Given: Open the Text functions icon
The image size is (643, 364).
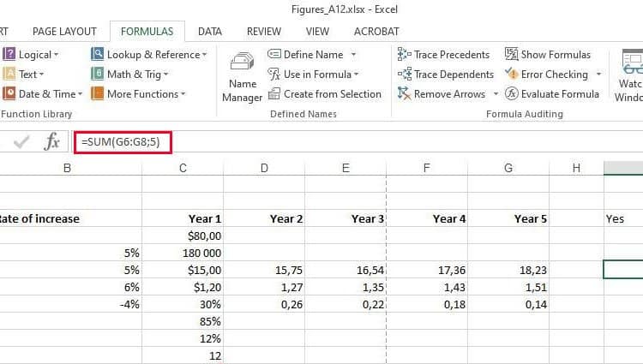Looking at the screenshot, I should [x=9, y=75].
